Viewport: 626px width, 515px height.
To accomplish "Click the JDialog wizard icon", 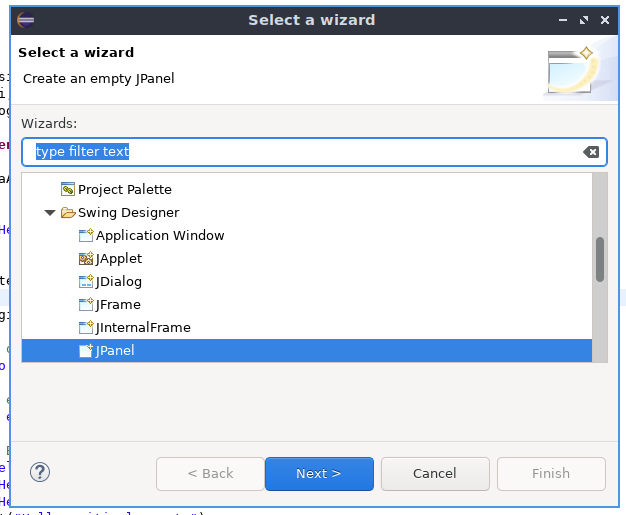I will pyautogui.click(x=86, y=282).
